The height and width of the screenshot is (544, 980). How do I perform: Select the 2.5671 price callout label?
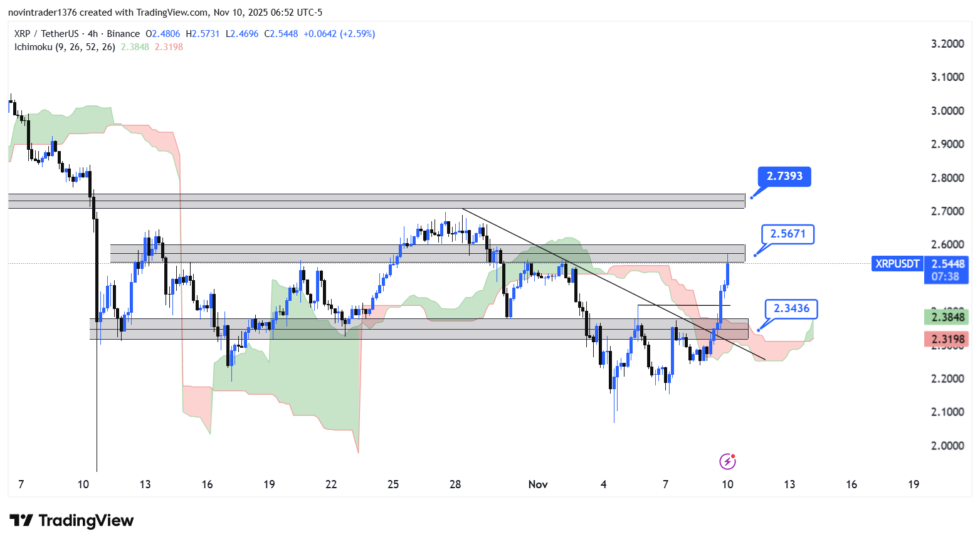pyautogui.click(x=788, y=234)
